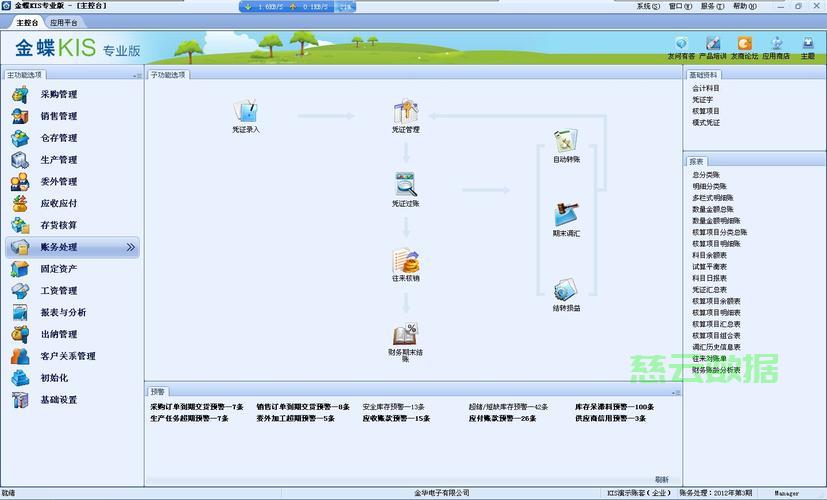Open 数量金额总账 report
The image size is (827, 500).
coord(713,209)
